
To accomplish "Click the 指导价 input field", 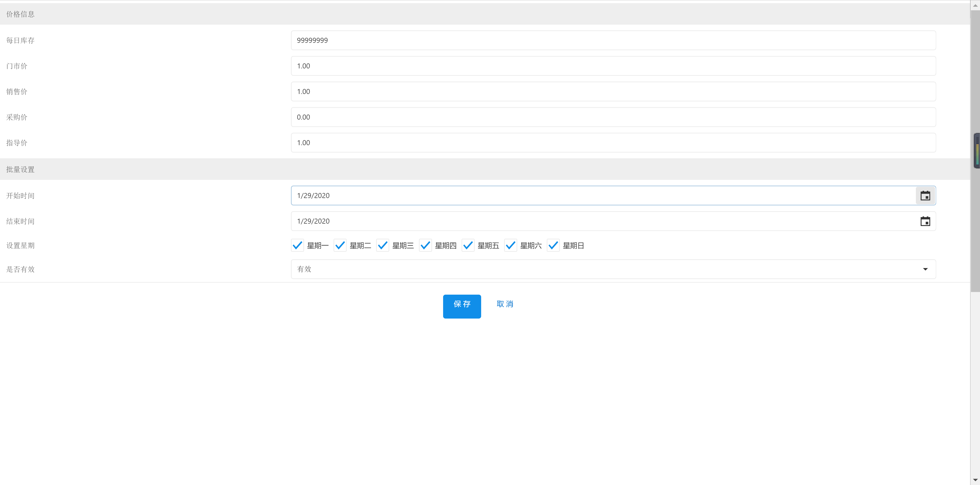I will coord(613,143).
